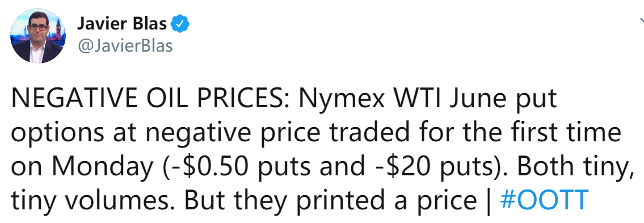The image size is (644, 223).
Task: Open the Javier Blas display name link
Action: (x=122, y=24)
